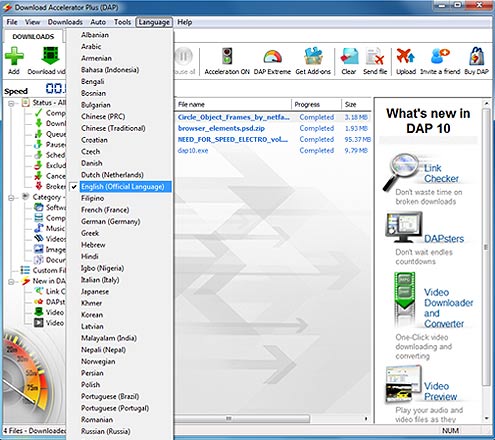Select Hindi in Language menu
495x440 pixels.
(120, 256)
